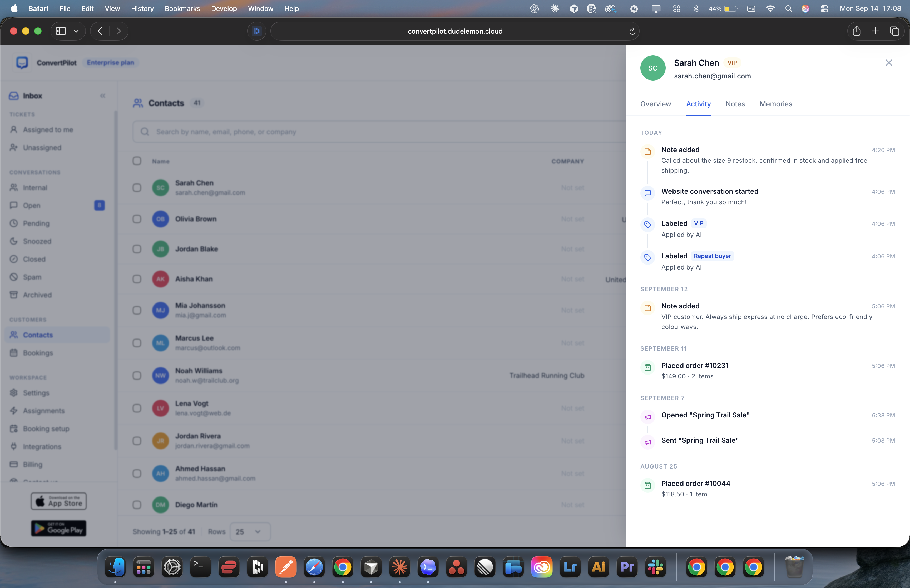This screenshot has width=910, height=588.
Task: Check the Noah Williams row checkbox
Action: (x=137, y=376)
